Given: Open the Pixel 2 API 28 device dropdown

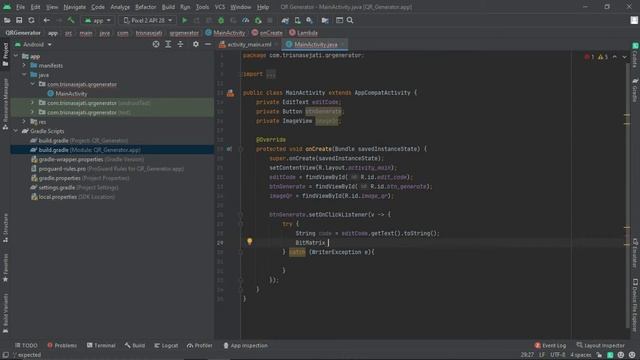Looking at the screenshot, I should pyautogui.click(x=147, y=20).
